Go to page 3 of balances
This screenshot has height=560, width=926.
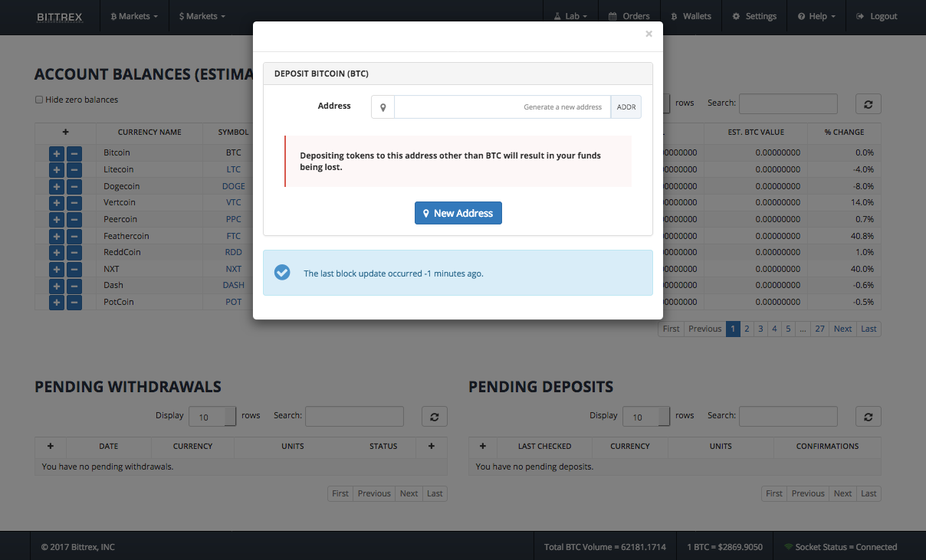click(x=760, y=329)
